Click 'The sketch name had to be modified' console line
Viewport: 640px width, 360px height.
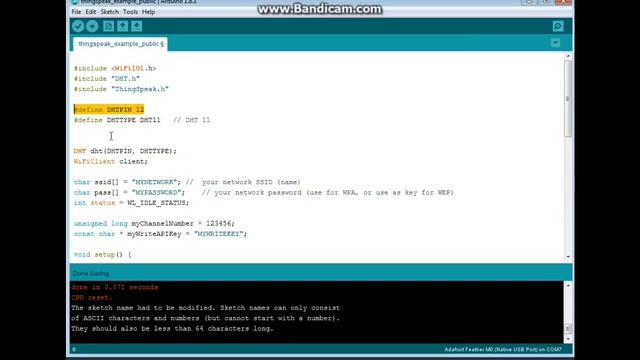coord(205,308)
